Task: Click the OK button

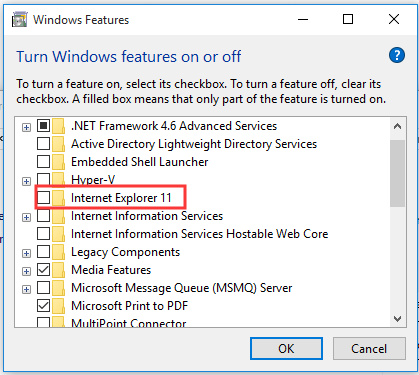Action: (x=286, y=349)
